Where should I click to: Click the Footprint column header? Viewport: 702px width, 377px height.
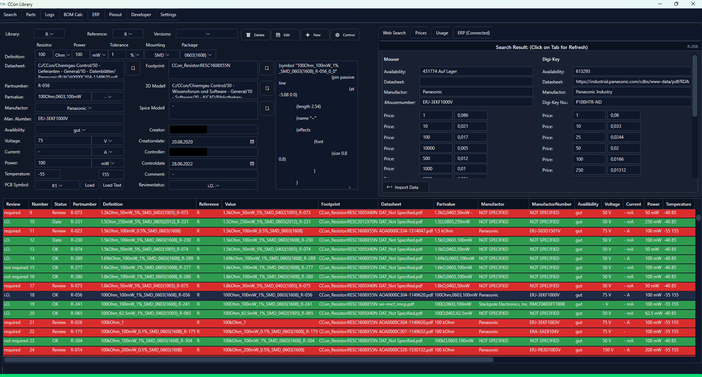348,204
